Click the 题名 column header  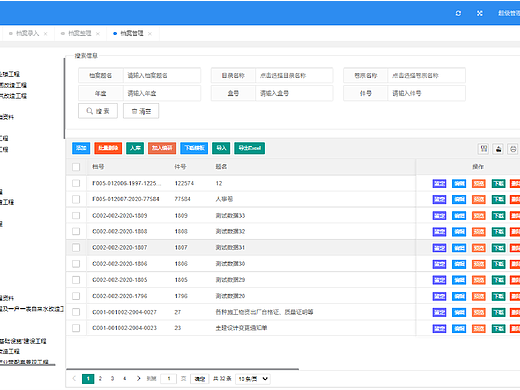(221, 167)
